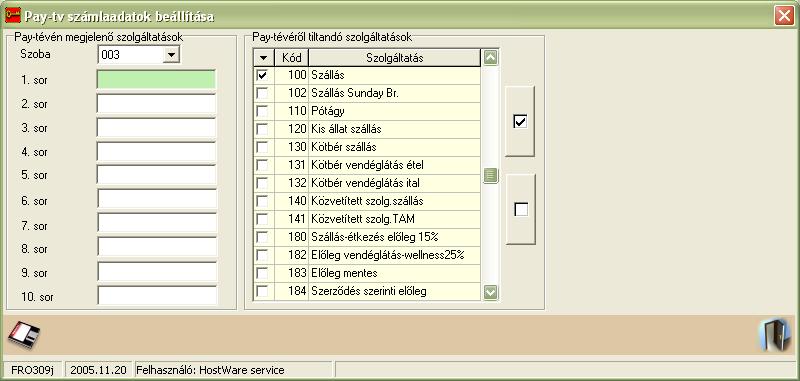Click the uncheck-all services button

pos(520,209)
